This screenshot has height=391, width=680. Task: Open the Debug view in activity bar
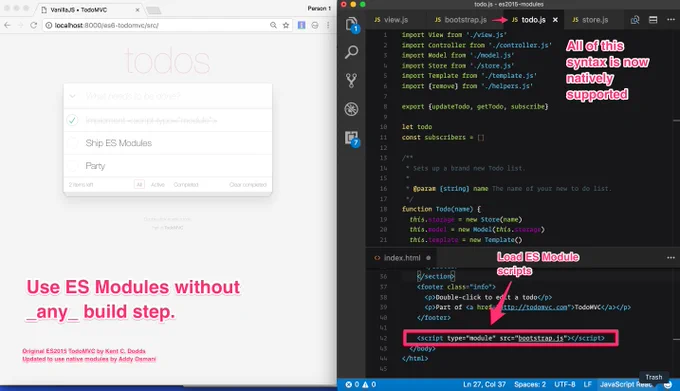click(351, 109)
